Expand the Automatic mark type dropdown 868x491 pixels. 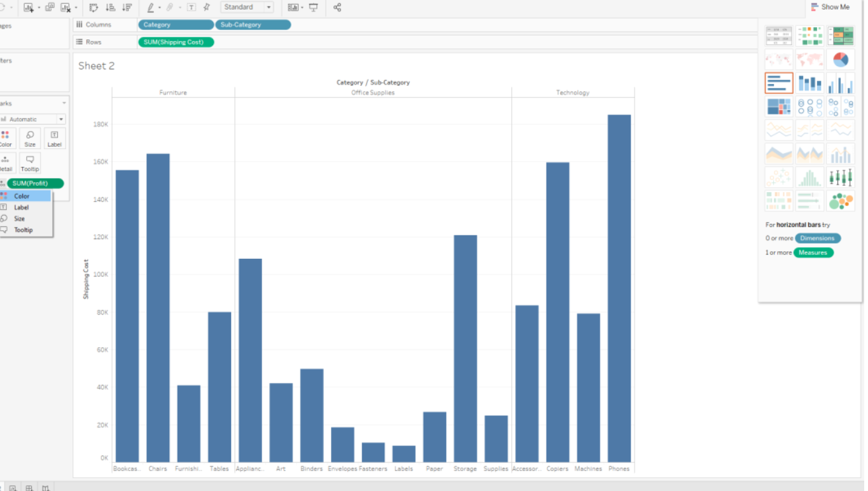click(32, 119)
